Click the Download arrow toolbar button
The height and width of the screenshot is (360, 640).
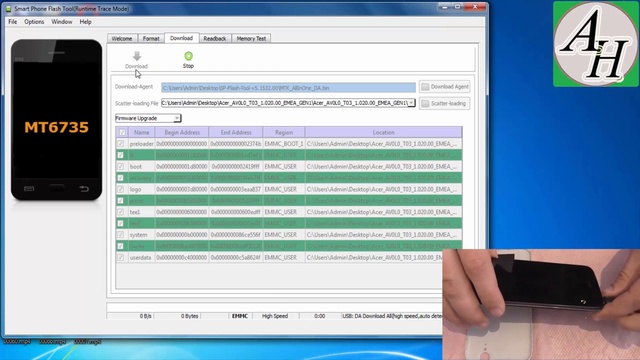pos(136,60)
